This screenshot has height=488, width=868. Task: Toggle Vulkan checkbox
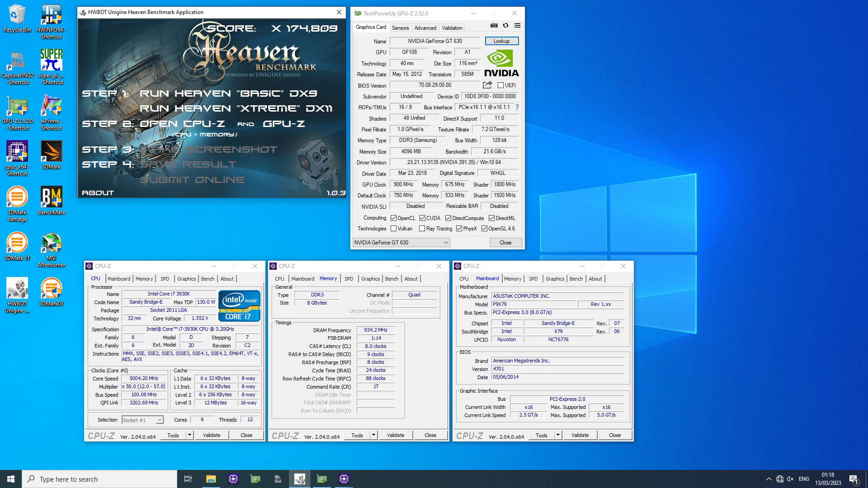[x=393, y=229]
